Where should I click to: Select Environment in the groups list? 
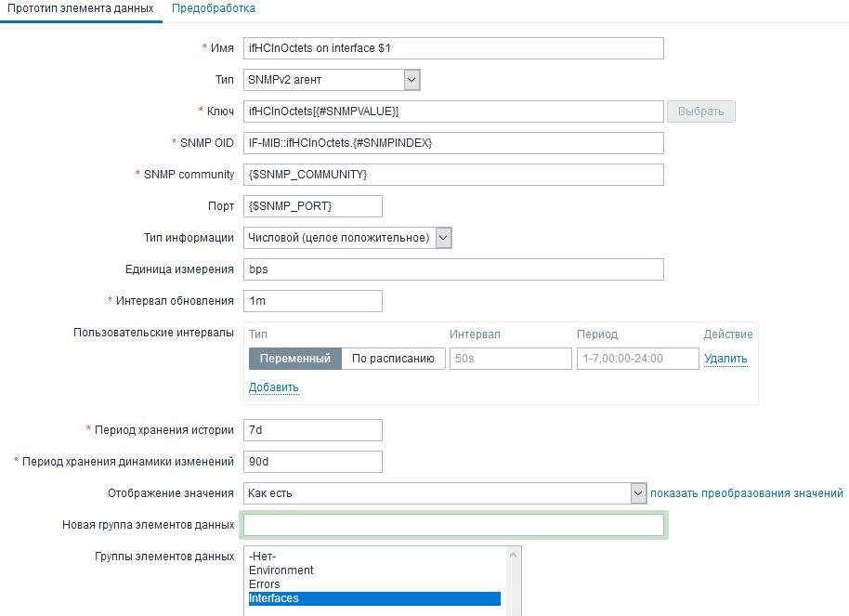[x=281, y=570]
